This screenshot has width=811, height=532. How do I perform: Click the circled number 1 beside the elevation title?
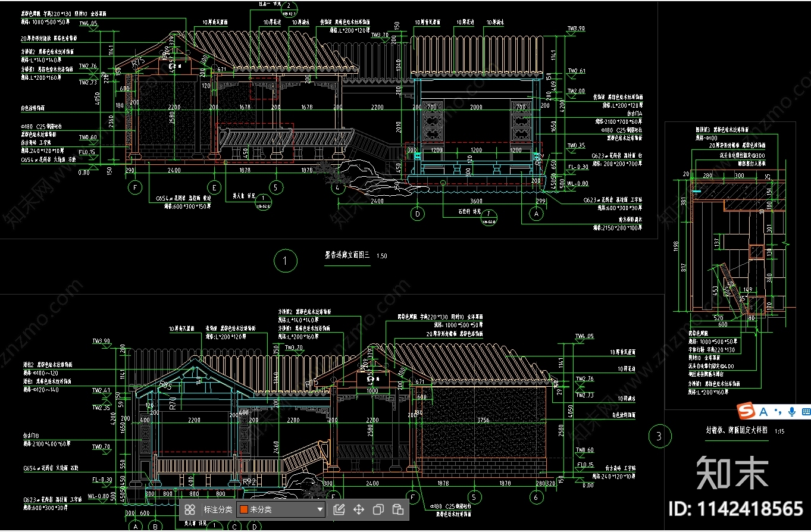286,261
